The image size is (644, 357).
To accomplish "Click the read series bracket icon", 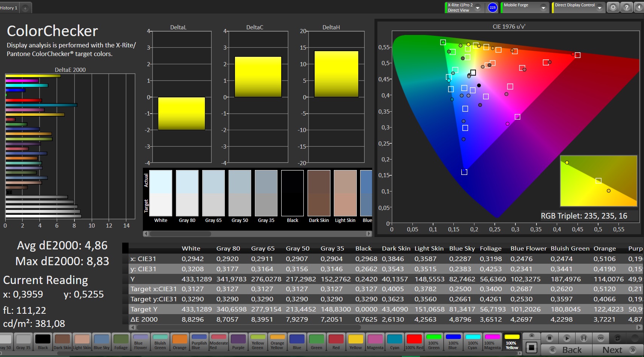I will coord(583,338).
